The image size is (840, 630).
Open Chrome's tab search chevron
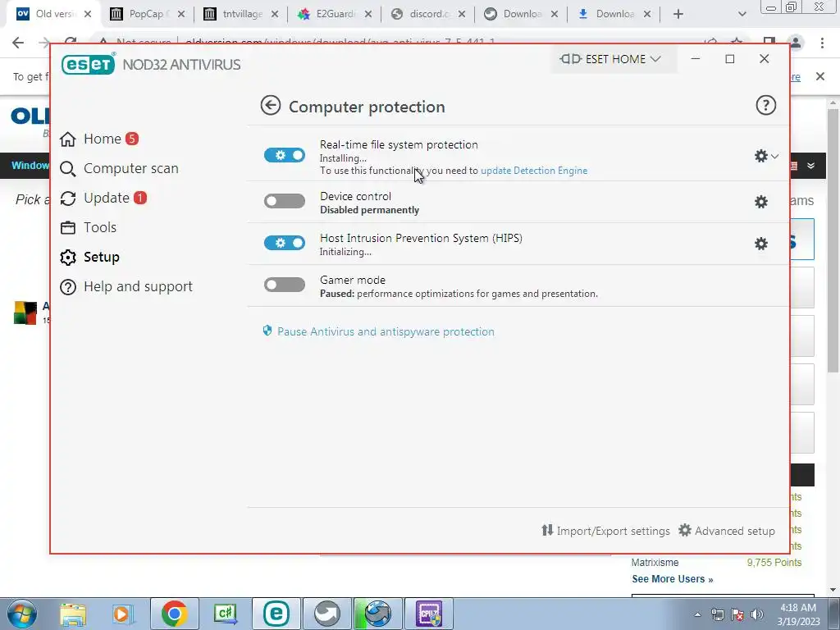tap(742, 14)
